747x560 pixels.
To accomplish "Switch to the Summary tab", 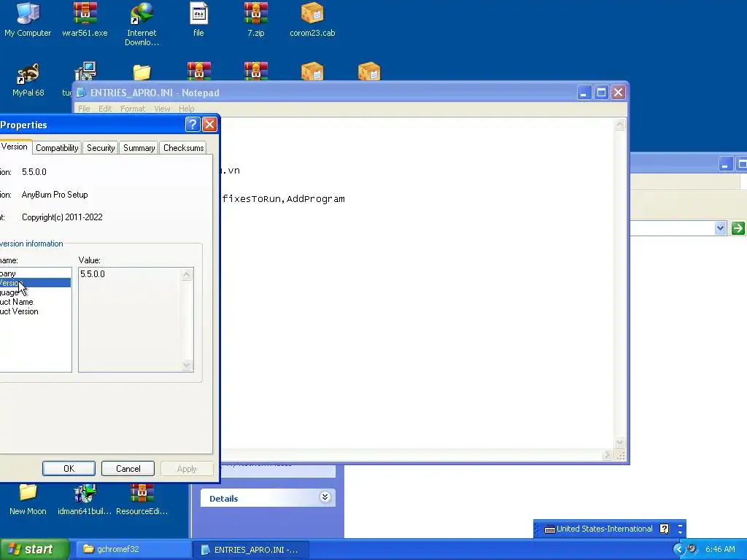I will coord(139,148).
